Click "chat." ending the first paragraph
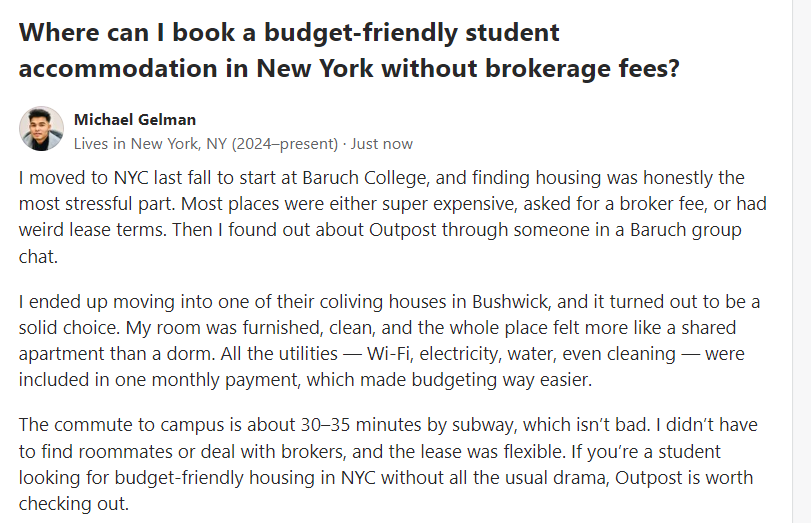 (x=39, y=256)
